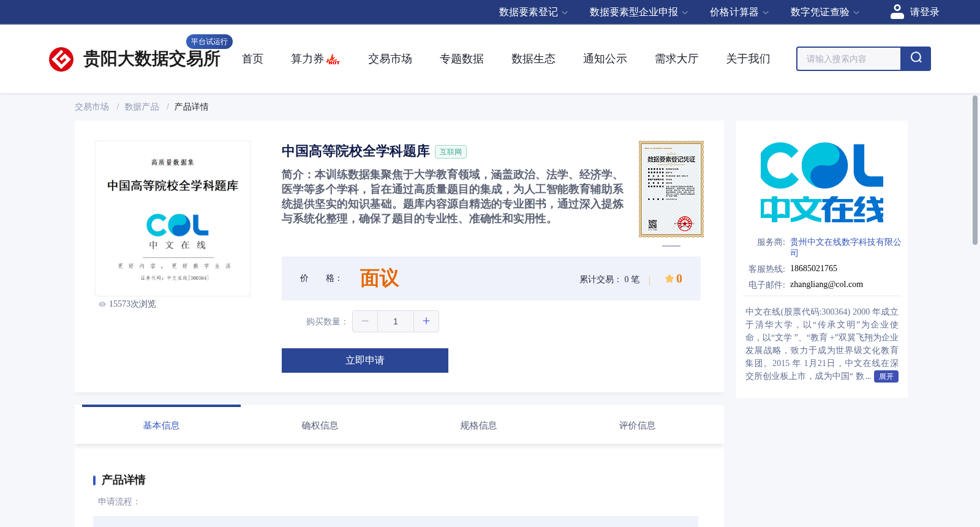Screen dimensions: 980x527
Task: Click the 中文在线 COL provider logo
Action: 822,182
